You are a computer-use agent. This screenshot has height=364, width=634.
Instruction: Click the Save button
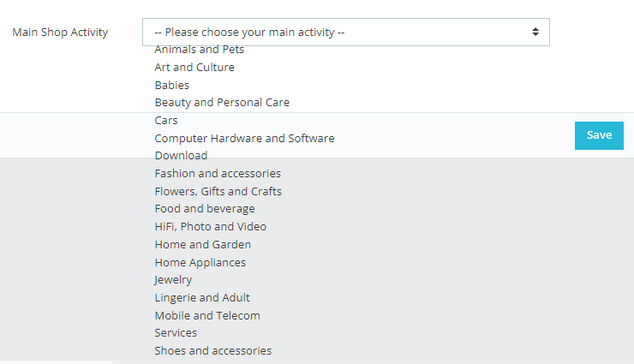(599, 135)
